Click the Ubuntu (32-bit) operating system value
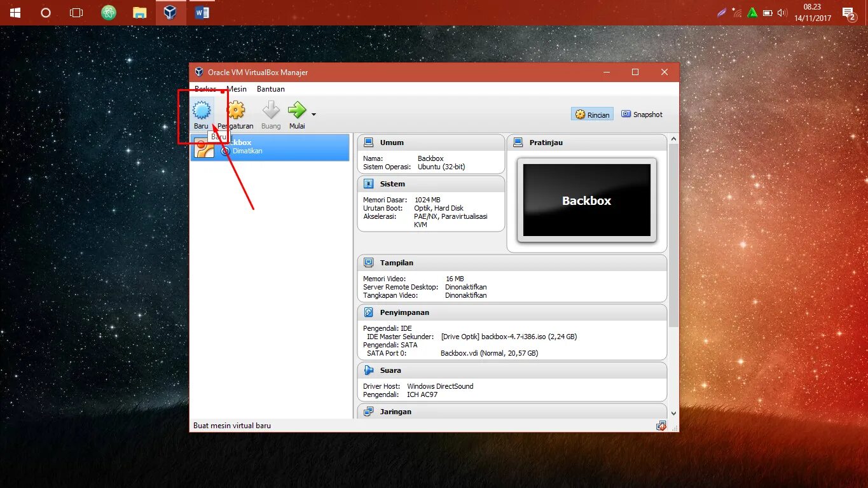The height and width of the screenshot is (488, 868). click(441, 167)
